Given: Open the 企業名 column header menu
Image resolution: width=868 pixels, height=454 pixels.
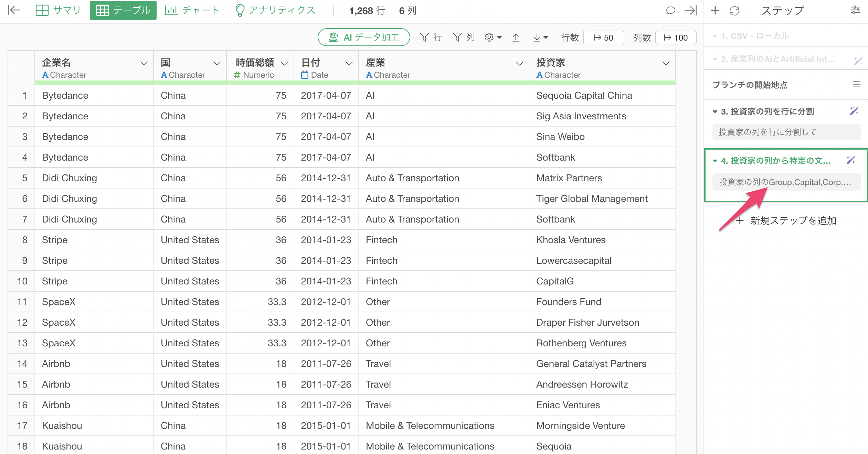Looking at the screenshot, I should (144, 64).
